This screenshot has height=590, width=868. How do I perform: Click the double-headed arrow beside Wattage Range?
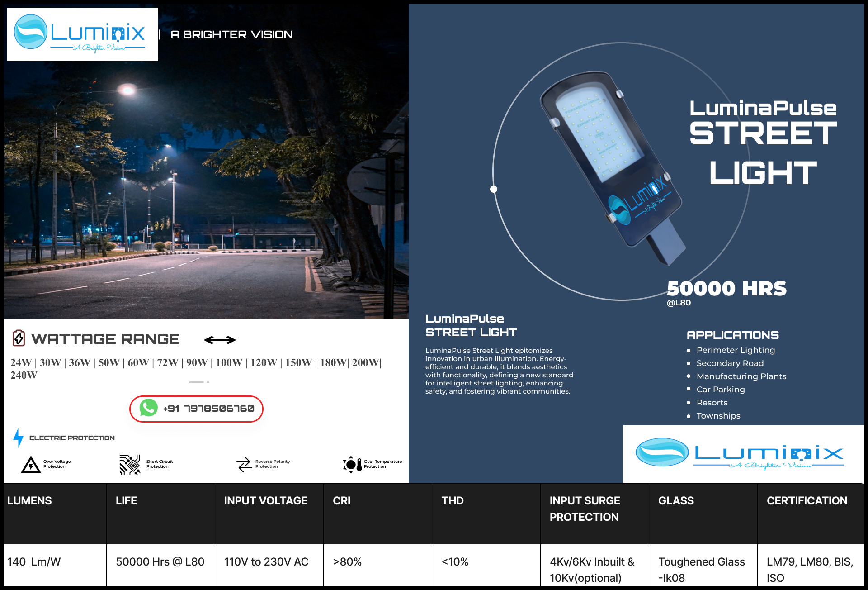tap(220, 340)
